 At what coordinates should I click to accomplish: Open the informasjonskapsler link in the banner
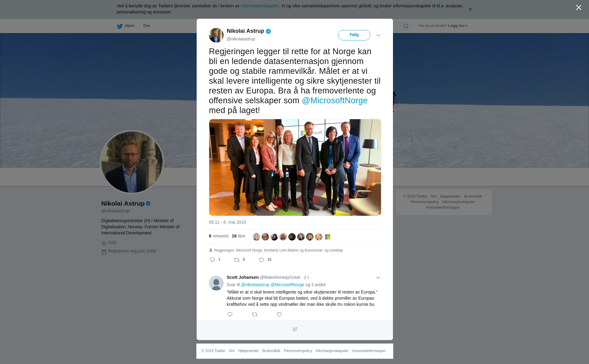(x=260, y=6)
